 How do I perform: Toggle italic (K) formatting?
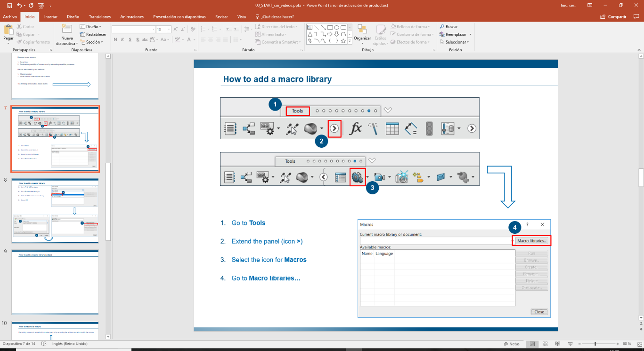tap(122, 39)
